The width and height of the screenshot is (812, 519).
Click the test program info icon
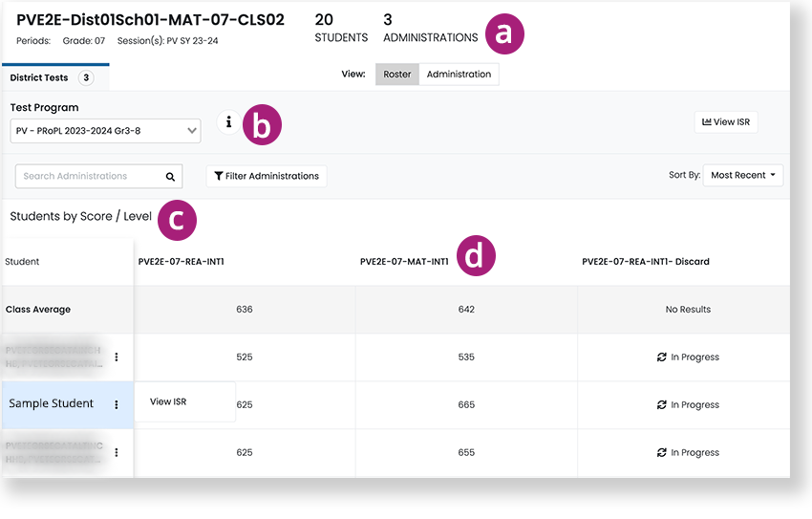pyautogui.click(x=228, y=122)
